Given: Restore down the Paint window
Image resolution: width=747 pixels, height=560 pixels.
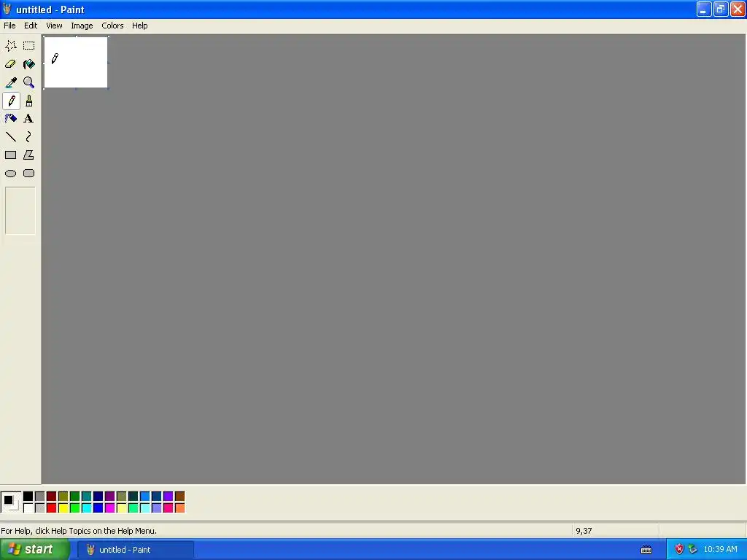Looking at the screenshot, I should 721,9.
